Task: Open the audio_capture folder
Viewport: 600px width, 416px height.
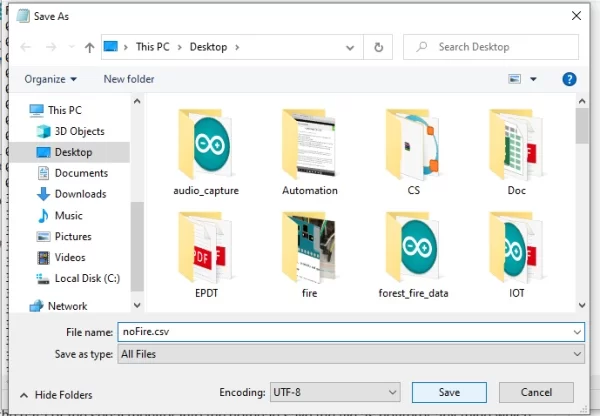Action: point(206,152)
